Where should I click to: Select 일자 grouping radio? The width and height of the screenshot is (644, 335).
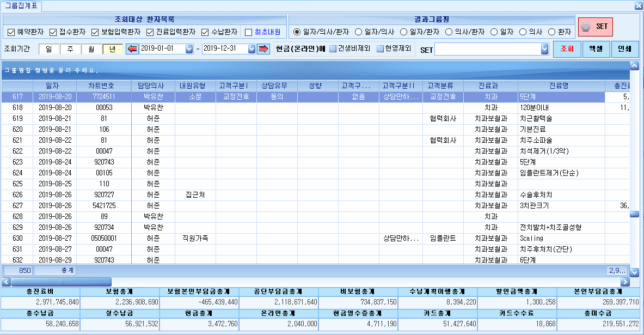(494, 32)
